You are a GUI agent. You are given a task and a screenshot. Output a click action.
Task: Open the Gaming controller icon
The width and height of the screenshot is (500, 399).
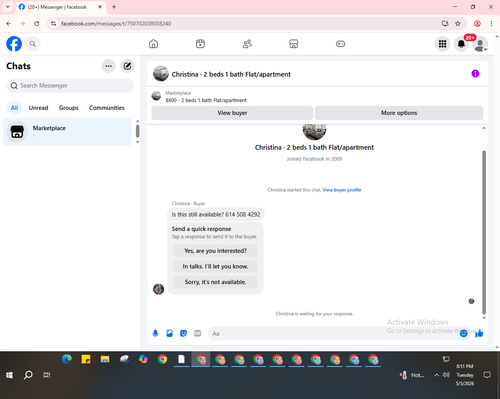pos(340,44)
